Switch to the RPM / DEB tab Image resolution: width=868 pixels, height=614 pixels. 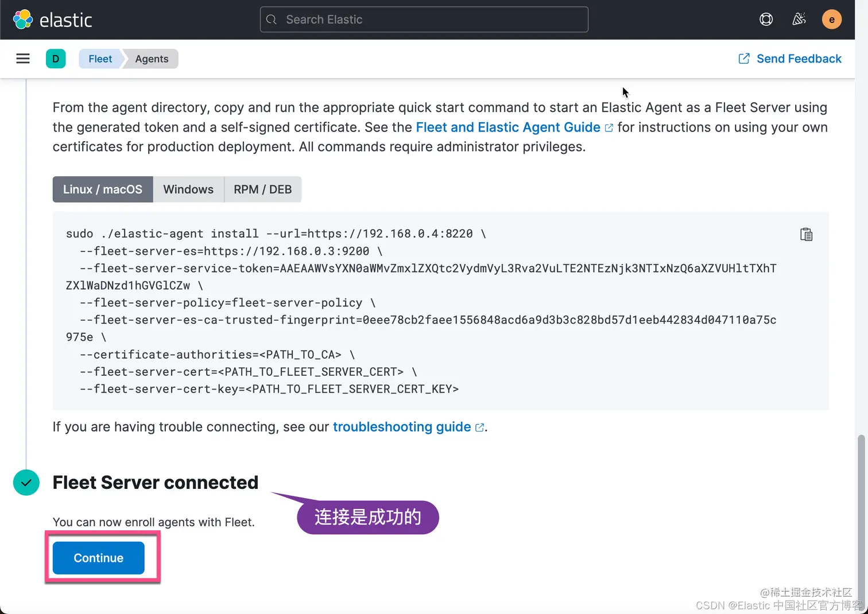tap(262, 189)
